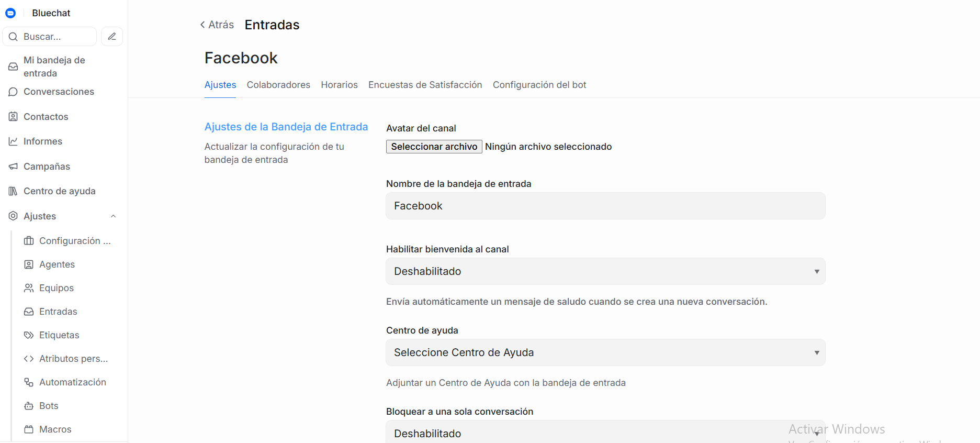
Task: Open Mi bandeja de entrada inbox icon
Action: click(x=13, y=67)
